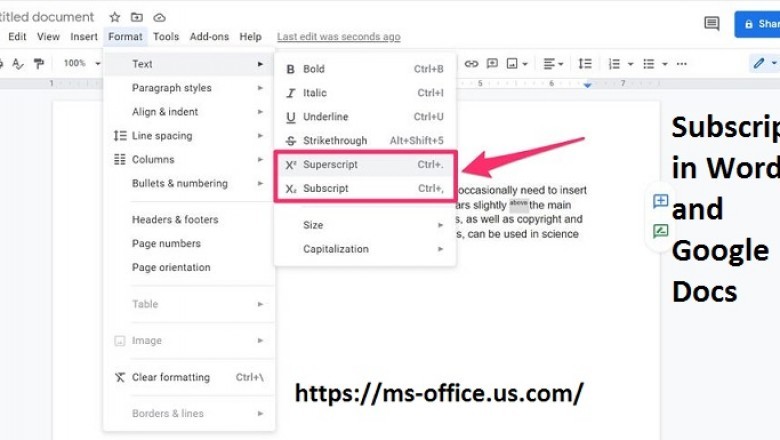
Task: Click the move to folder icon
Action: [137, 17]
